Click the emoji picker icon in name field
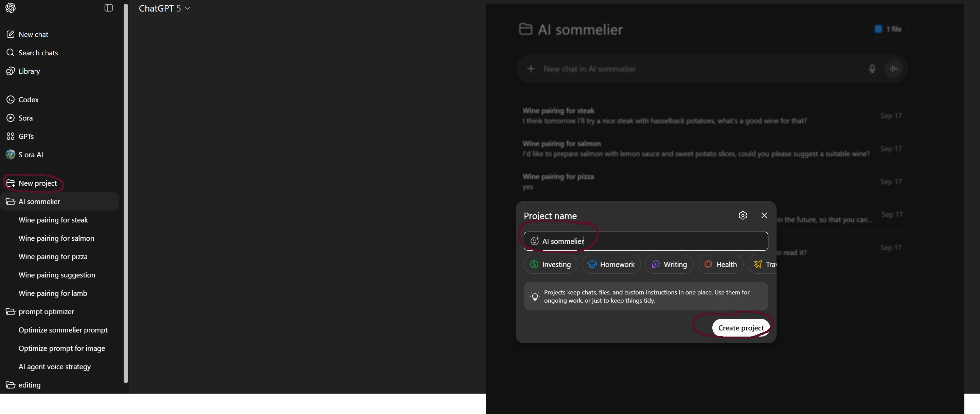Image resolution: width=980 pixels, height=414 pixels. click(535, 241)
